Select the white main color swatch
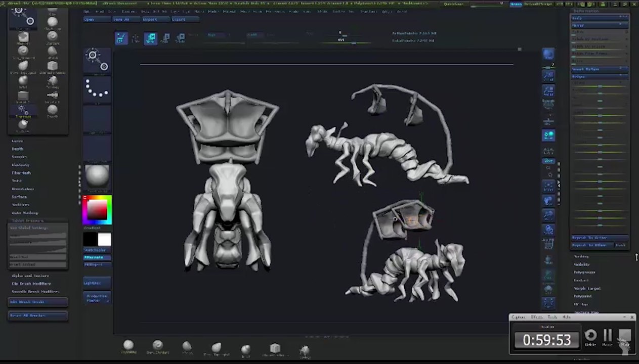The height and width of the screenshot is (364, 639). [104, 239]
